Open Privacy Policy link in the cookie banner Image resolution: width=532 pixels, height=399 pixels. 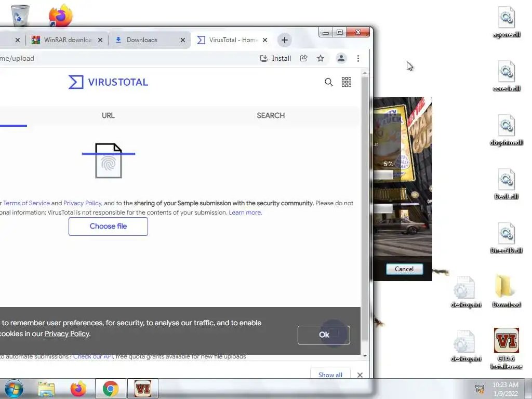[67, 334]
